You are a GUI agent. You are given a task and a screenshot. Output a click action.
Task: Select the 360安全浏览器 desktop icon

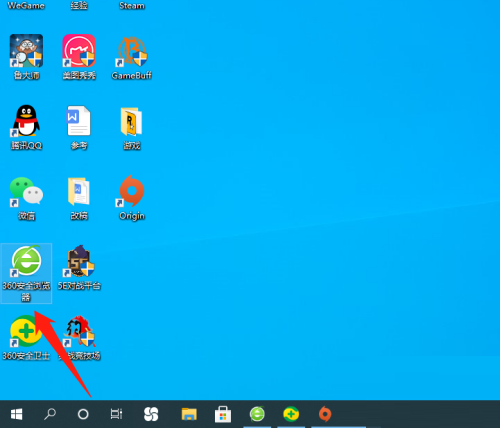tap(26, 273)
